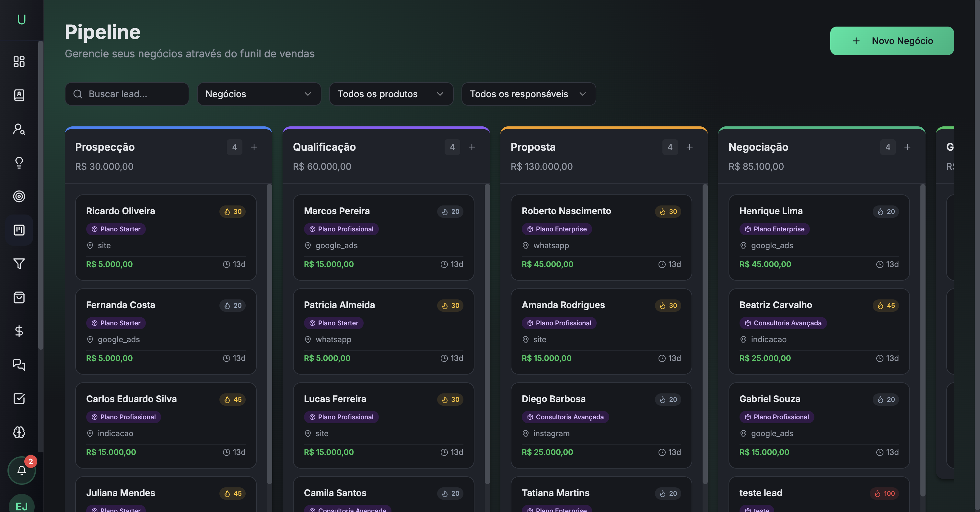Viewport: 980px width, 512px height.
Task: Open the funnel icon in sidebar
Action: click(x=19, y=263)
